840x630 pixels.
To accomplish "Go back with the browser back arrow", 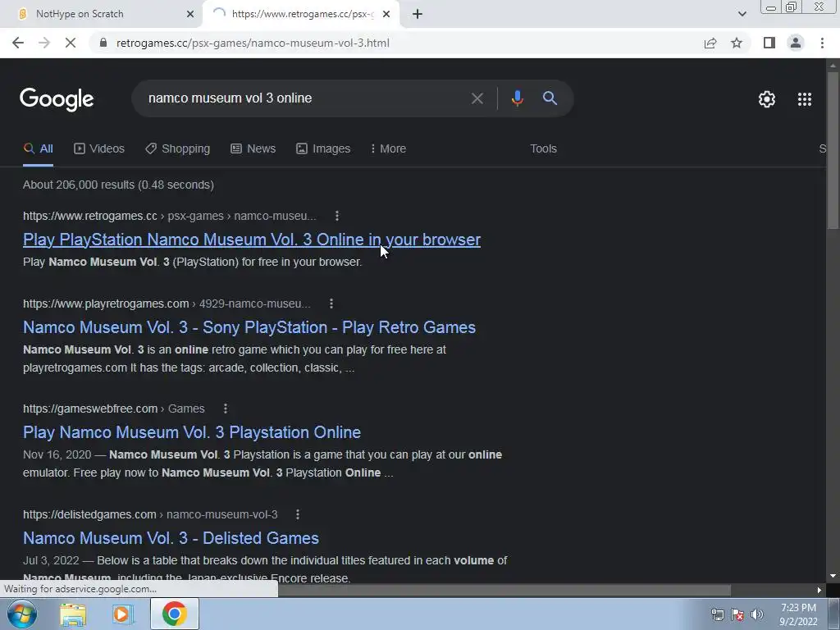I will 18,43.
